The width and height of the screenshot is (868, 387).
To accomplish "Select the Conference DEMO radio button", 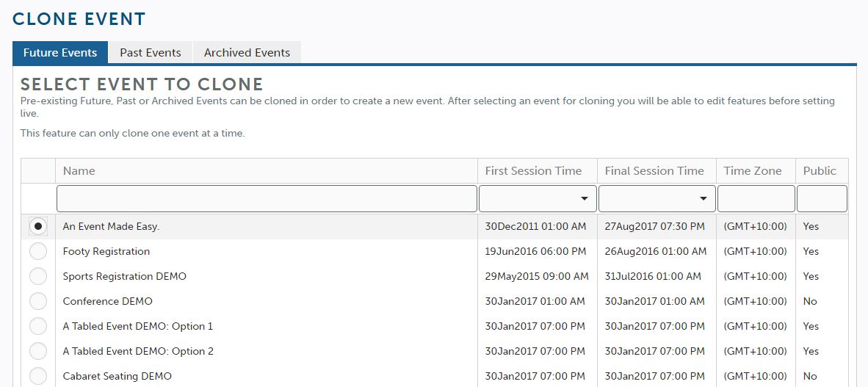I will [x=38, y=301].
